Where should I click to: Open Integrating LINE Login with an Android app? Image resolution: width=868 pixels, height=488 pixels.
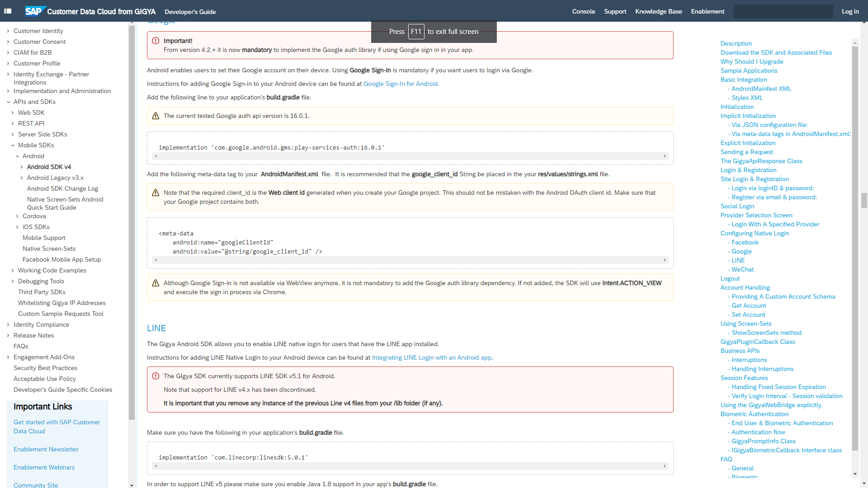(x=431, y=357)
